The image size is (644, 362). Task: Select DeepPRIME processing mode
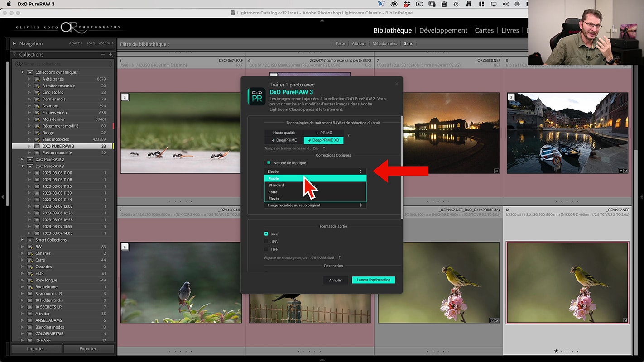click(x=284, y=140)
